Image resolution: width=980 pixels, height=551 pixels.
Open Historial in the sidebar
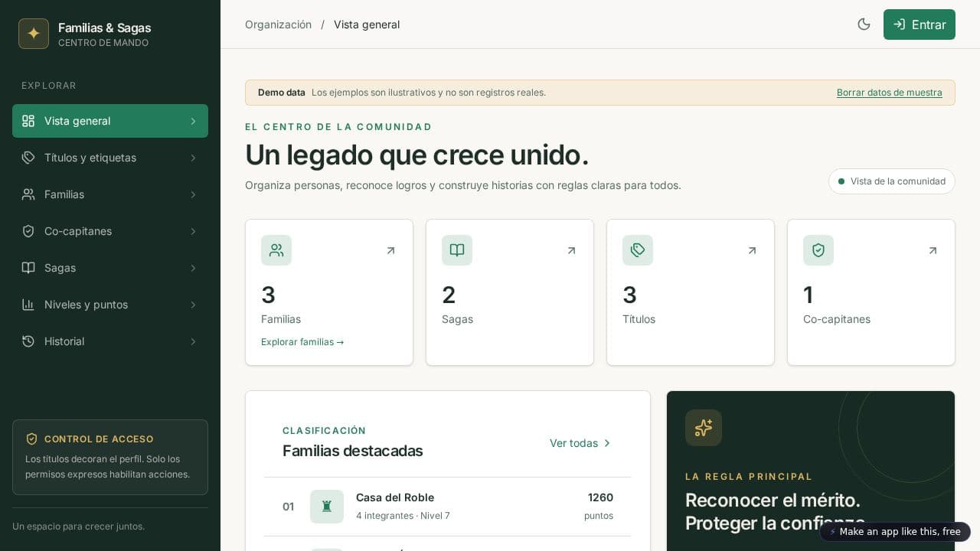[110, 341]
